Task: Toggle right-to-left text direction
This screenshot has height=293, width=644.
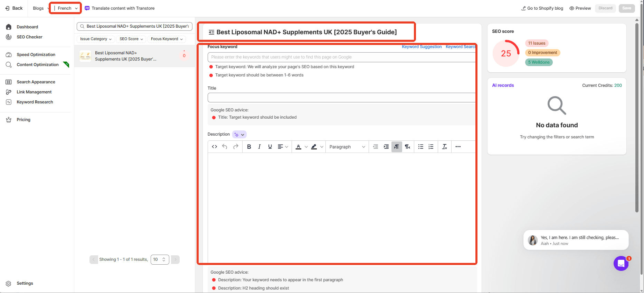Action: (407, 147)
